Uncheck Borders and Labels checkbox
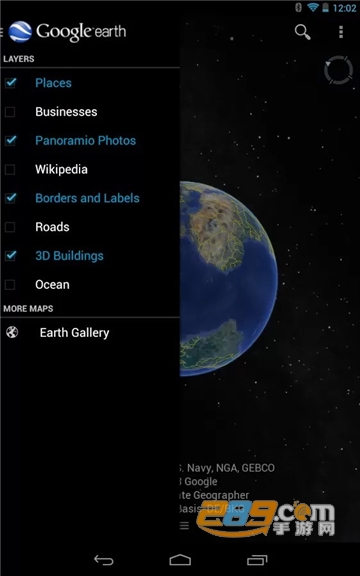The image size is (360, 576). [10, 198]
